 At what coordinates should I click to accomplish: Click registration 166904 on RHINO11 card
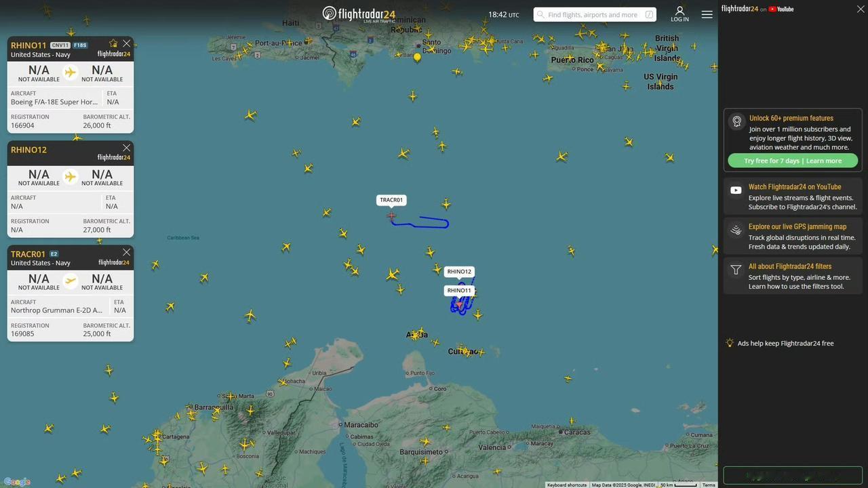point(22,125)
